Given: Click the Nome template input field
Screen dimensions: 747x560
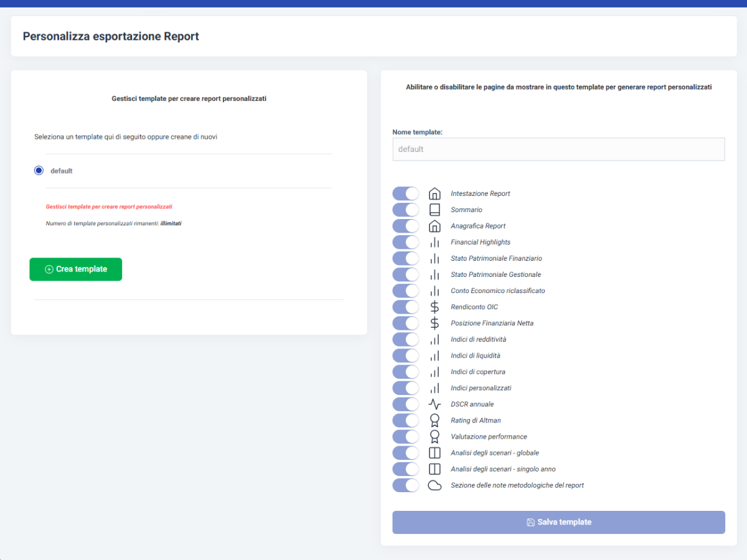Looking at the screenshot, I should [x=558, y=149].
